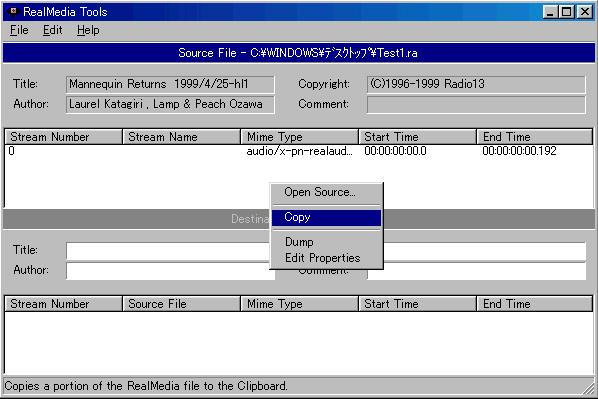Open the Help menu
This screenshot has width=598, height=399.
point(88,30)
